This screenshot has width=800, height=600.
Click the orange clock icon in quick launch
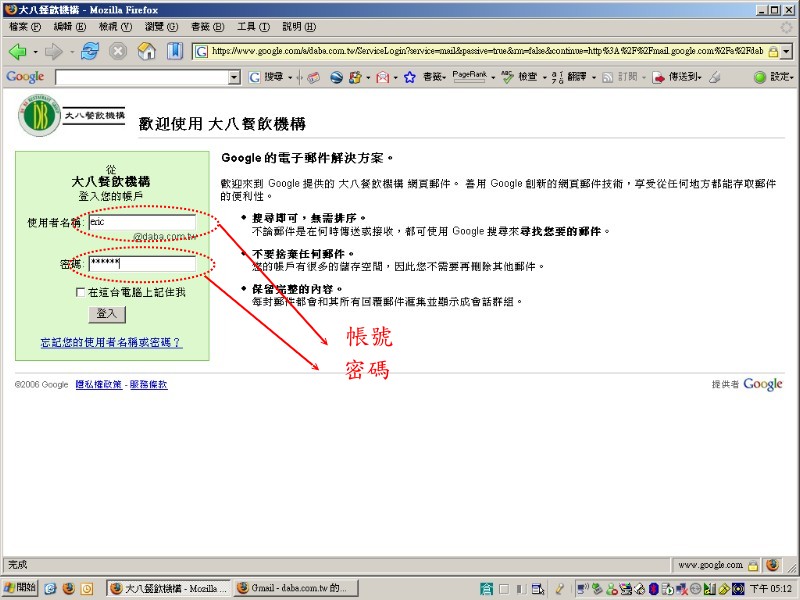87,589
